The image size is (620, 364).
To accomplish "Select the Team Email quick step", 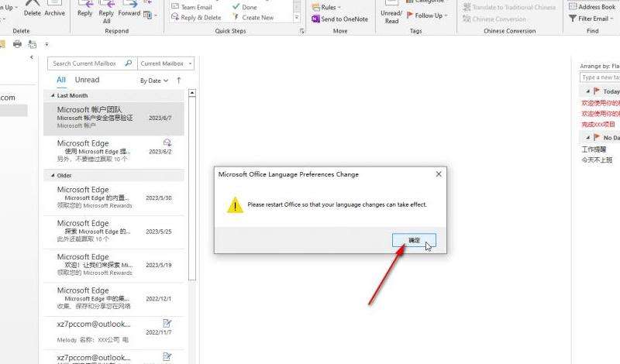I will (x=191, y=7).
